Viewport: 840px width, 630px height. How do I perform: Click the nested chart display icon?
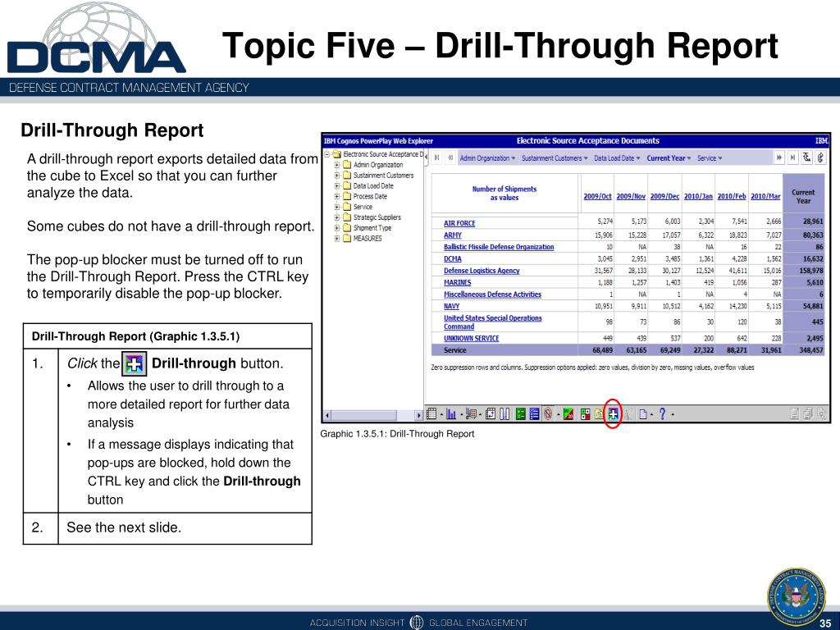click(471, 413)
